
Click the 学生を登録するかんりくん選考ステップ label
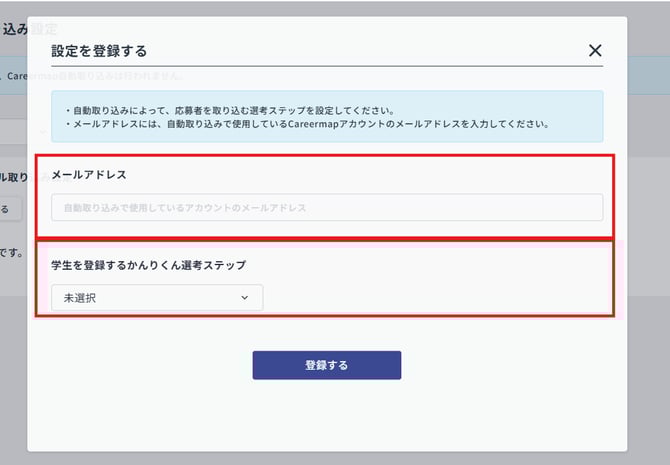click(148, 265)
